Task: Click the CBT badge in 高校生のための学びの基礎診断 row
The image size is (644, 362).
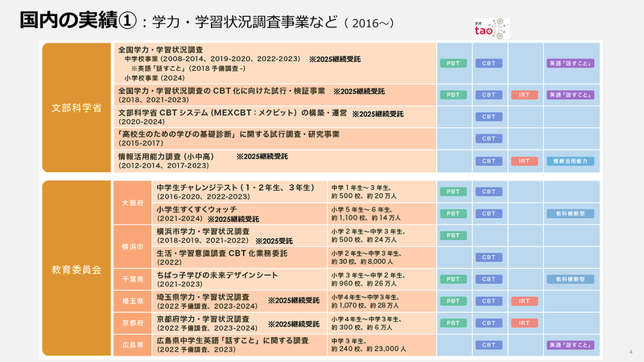Action: 489,138
